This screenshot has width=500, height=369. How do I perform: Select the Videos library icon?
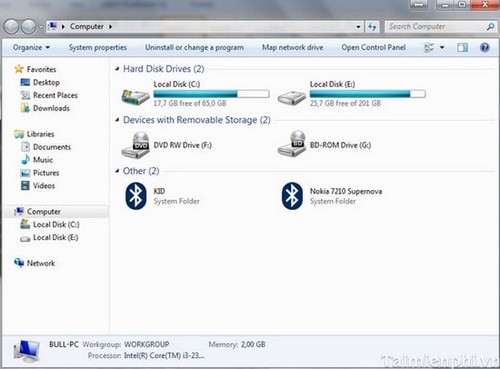point(25,185)
